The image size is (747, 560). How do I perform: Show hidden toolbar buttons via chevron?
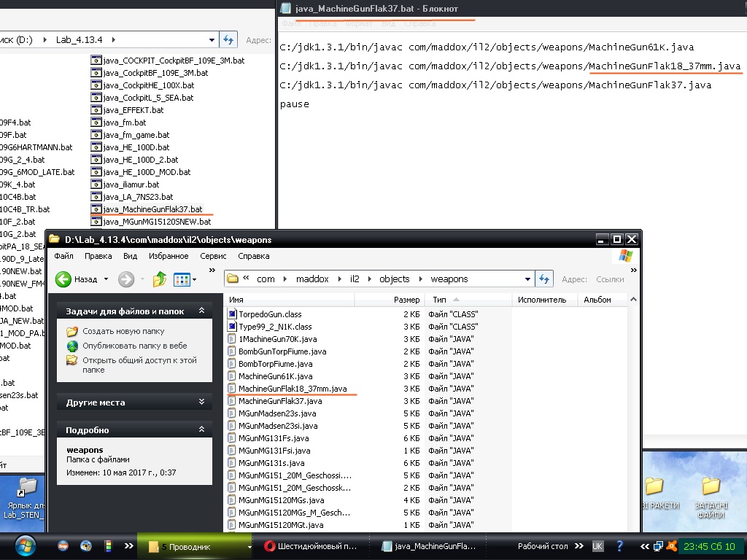click(x=212, y=271)
